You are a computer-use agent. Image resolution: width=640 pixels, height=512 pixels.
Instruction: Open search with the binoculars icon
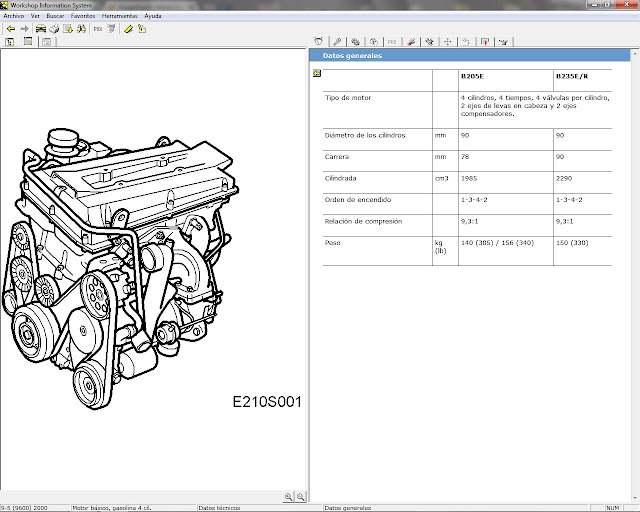(x=81, y=29)
